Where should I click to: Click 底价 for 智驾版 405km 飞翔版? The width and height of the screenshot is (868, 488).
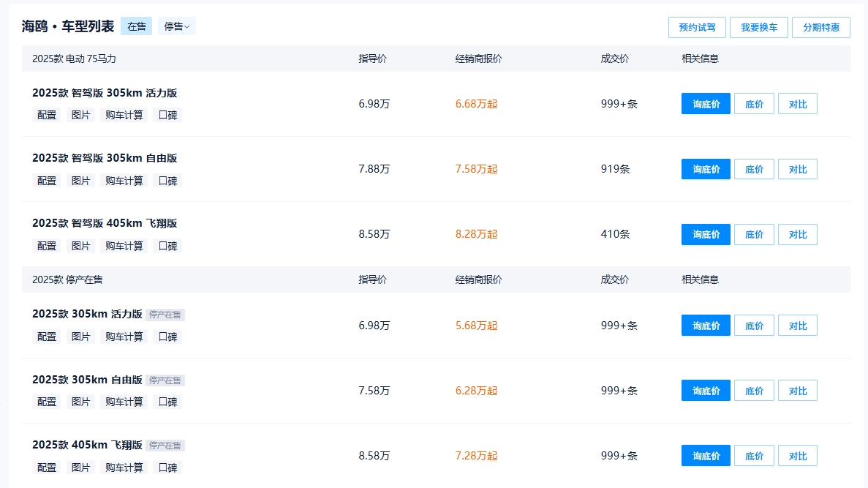pos(754,234)
